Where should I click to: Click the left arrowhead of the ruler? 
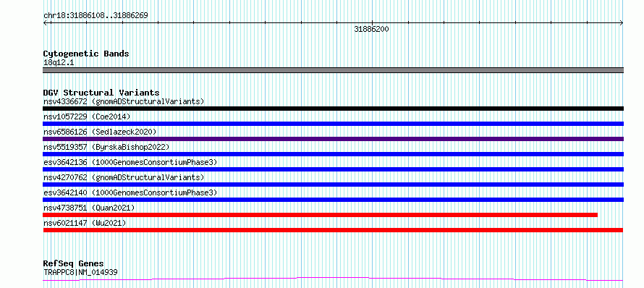click(46, 22)
